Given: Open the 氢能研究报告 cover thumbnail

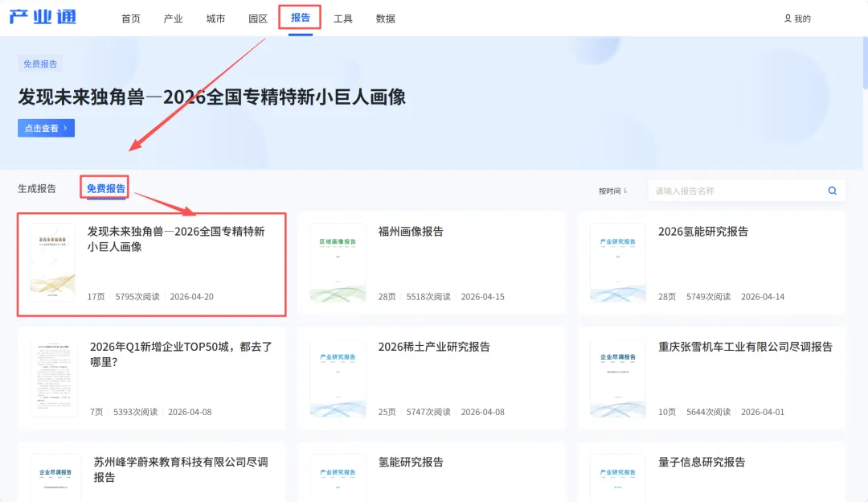Looking at the screenshot, I should point(338,478).
